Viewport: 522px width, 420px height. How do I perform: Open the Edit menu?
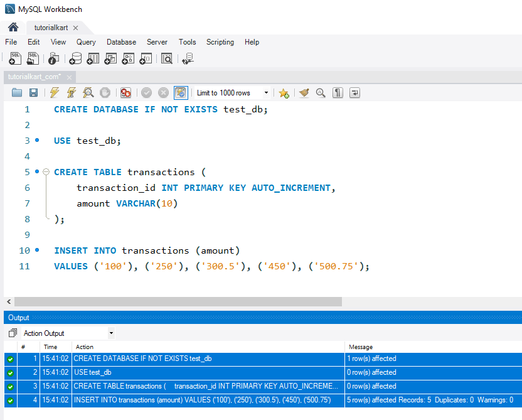click(34, 42)
